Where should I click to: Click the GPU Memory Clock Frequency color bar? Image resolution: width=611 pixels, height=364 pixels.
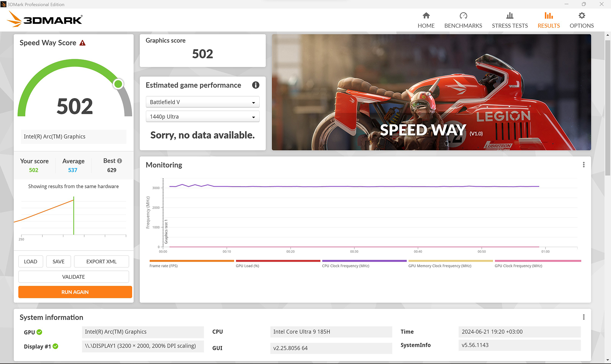coord(450,261)
